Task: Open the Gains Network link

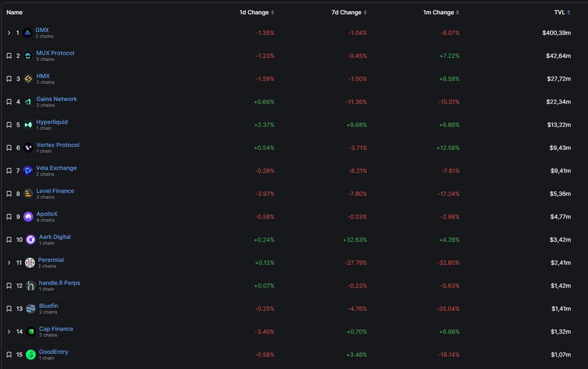Action: click(57, 99)
